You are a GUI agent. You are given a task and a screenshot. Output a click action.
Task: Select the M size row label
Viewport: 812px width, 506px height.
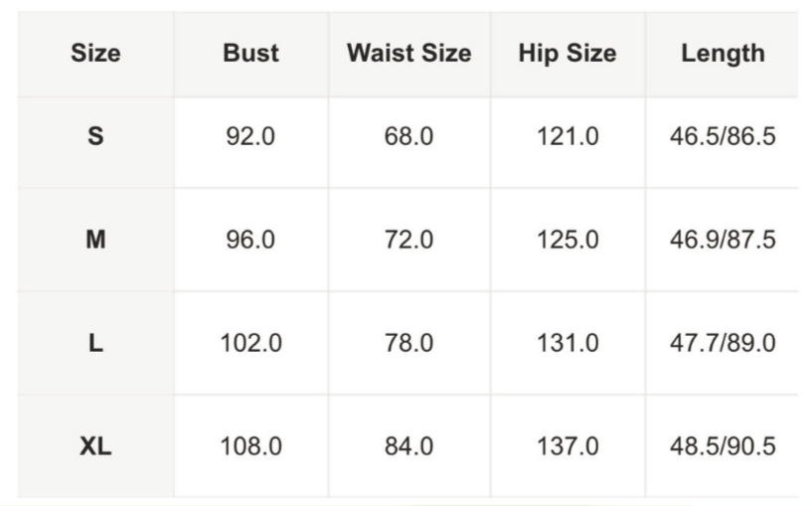(x=95, y=240)
